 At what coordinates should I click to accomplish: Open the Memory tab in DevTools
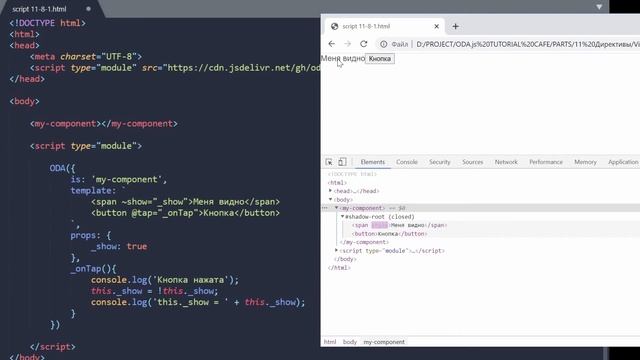pos(585,162)
